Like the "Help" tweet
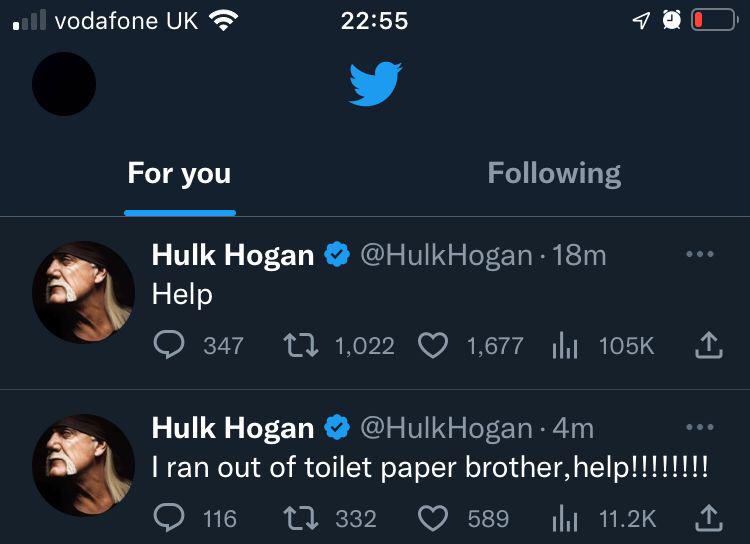Screen dimensions: 750x544 coord(432,345)
